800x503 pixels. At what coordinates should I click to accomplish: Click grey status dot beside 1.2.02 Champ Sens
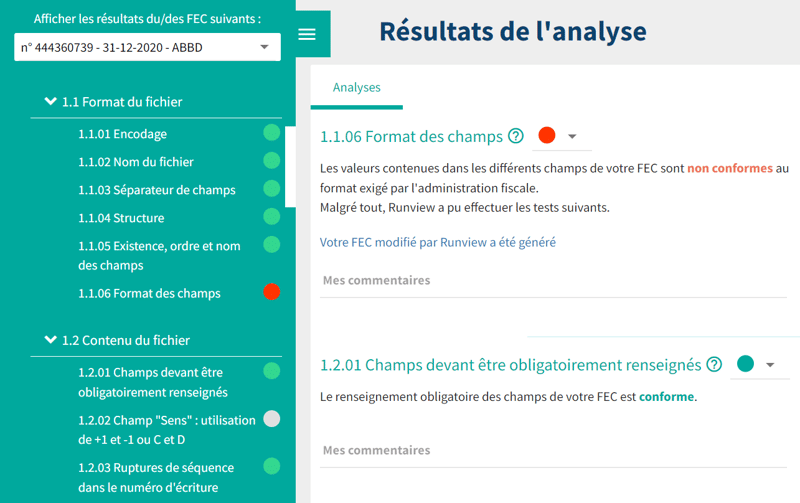271,419
